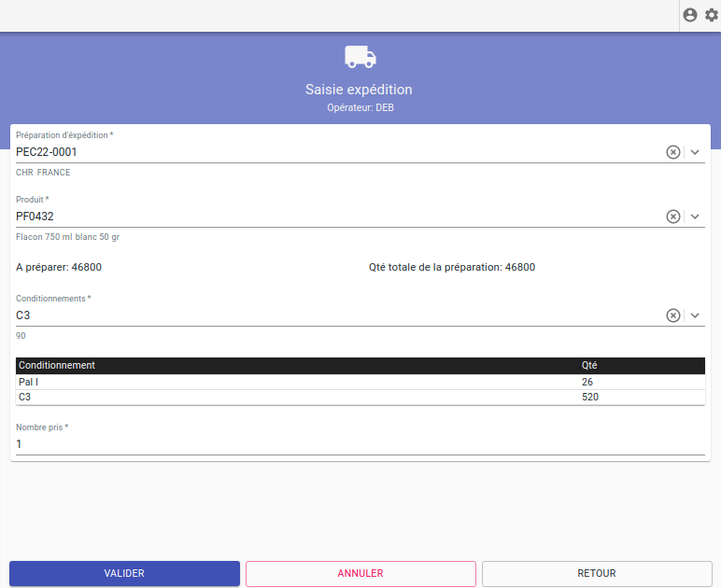Click the 26 quantity cell
The height and width of the screenshot is (588, 721).
point(587,383)
